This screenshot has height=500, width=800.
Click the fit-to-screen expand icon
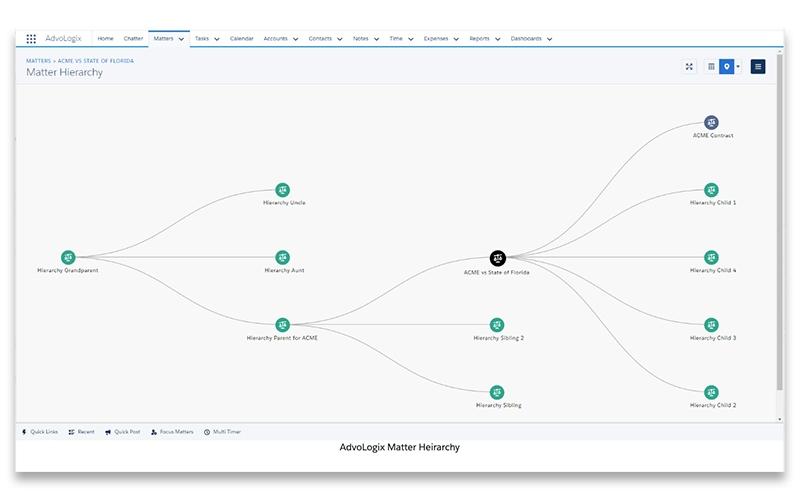[689, 66]
